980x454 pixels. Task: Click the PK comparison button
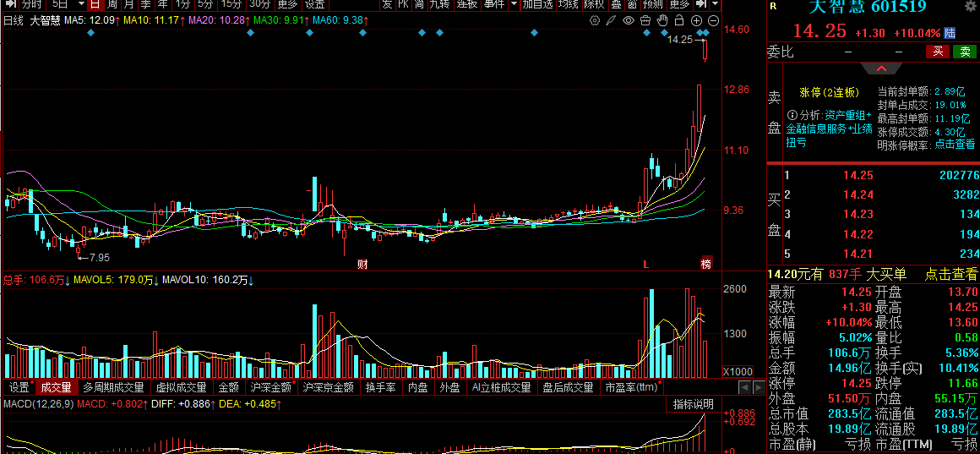click(403, 3)
